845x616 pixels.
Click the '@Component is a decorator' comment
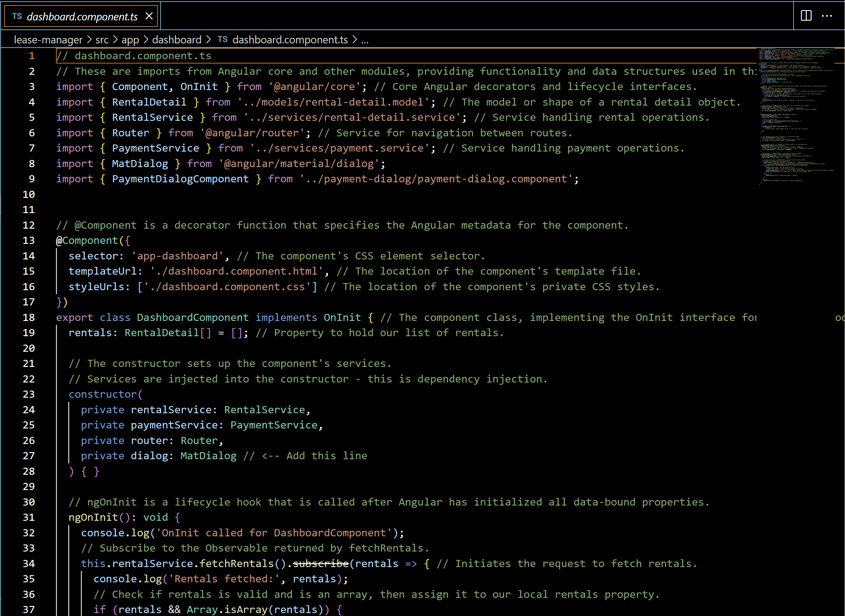point(342,225)
